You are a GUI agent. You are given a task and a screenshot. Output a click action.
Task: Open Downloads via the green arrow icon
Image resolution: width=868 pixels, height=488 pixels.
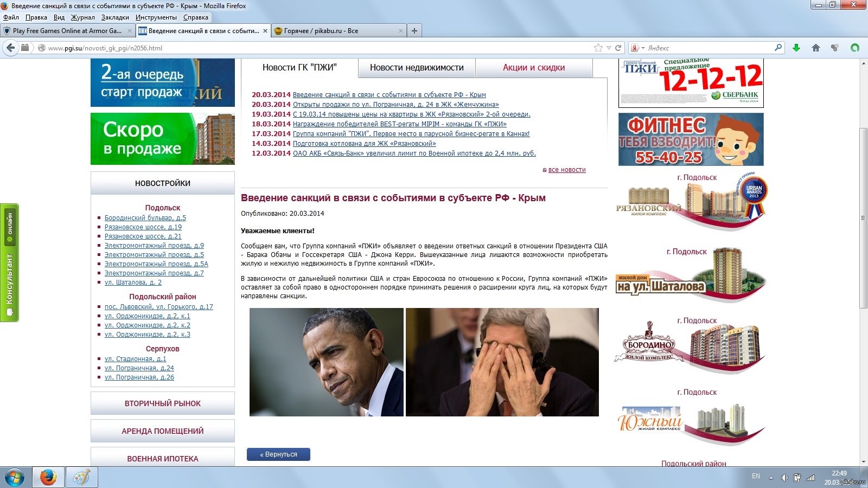tap(796, 48)
